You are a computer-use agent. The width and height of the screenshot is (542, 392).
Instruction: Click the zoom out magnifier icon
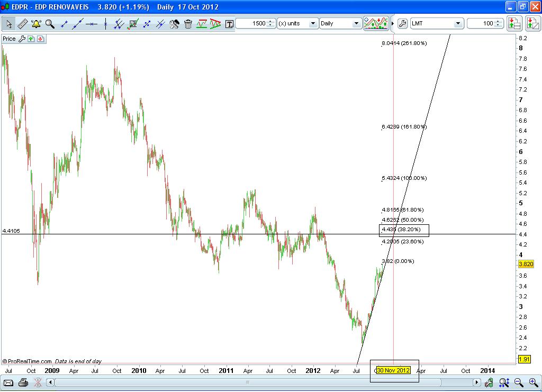pyautogui.click(x=519, y=382)
